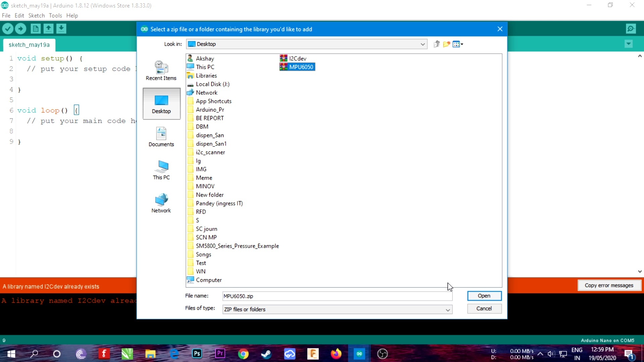Screen dimensions: 644x362
Task: Open the view menu dropdown icon
Action: (x=458, y=44)
